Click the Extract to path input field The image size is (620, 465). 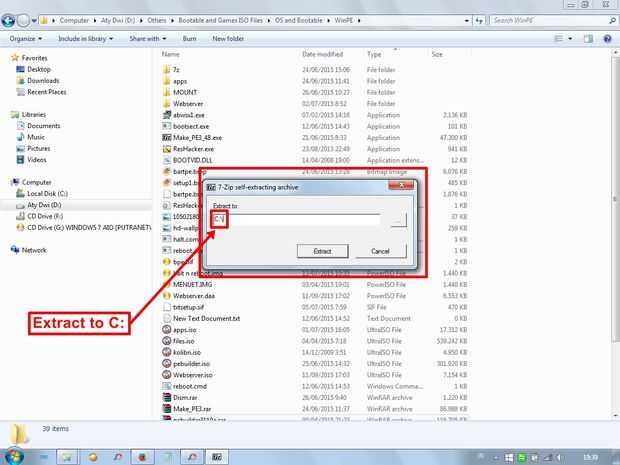pos(296,219)
